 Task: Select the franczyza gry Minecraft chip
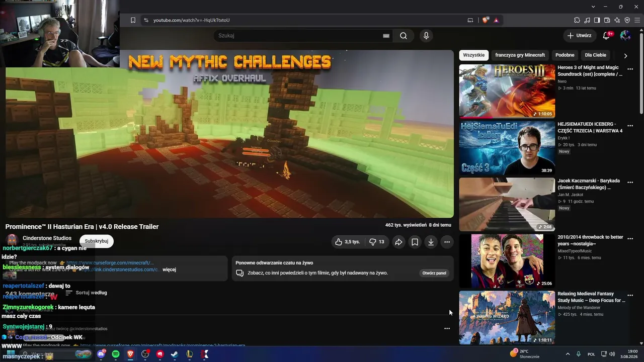520,55
